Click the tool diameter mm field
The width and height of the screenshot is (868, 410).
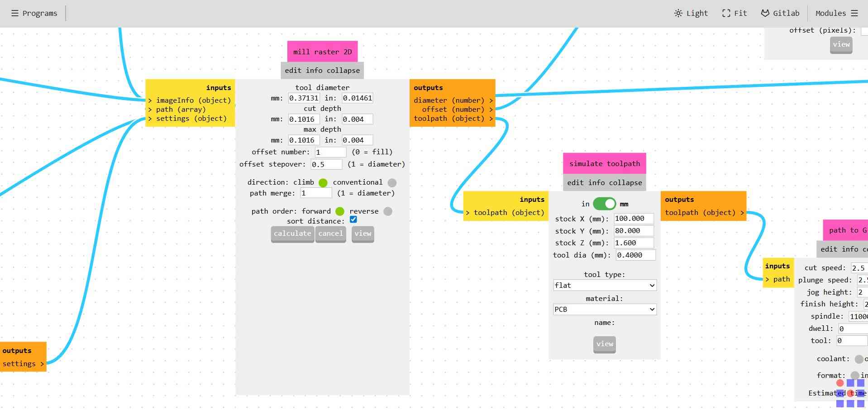coord(304,98)
